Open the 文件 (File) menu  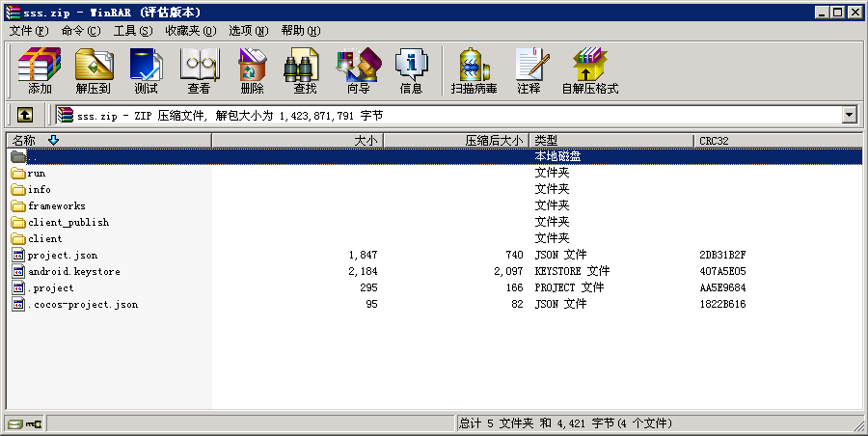click(28, 31)
